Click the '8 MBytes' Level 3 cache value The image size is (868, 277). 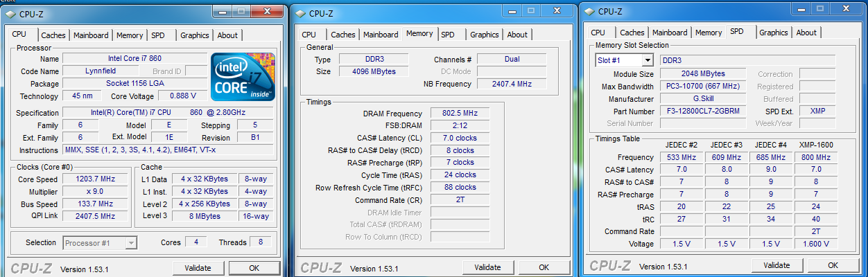pos(204,216)
